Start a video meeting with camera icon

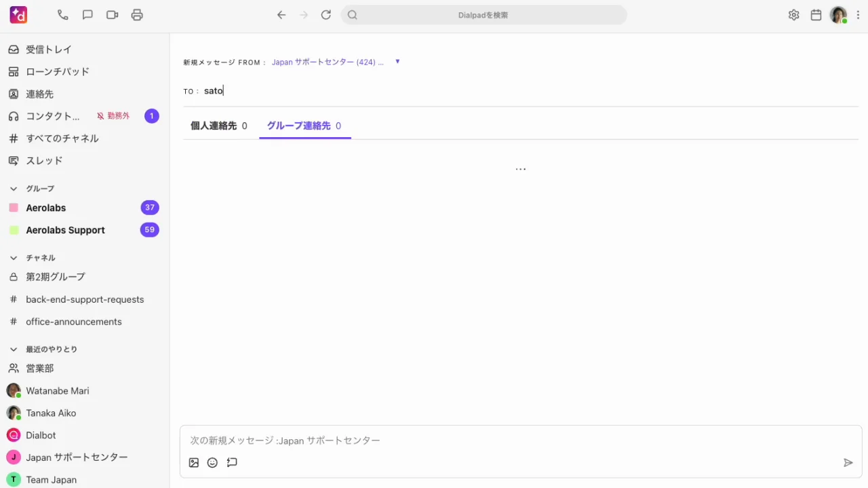point(113,15)
